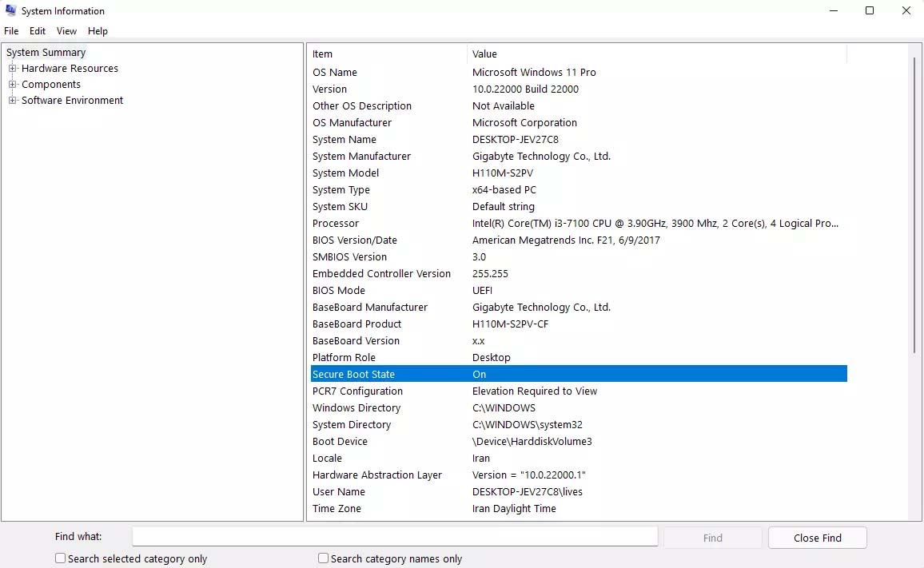Click the Close Find button
924x568 pixels.
[817, 538]
